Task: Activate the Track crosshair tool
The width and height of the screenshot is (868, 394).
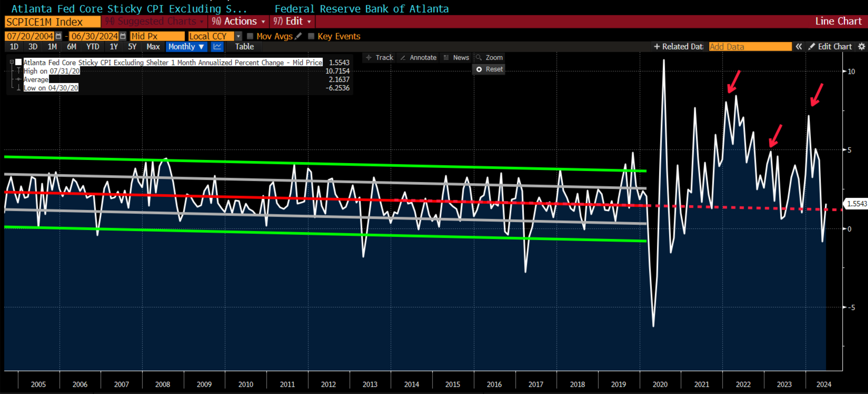Action: 379,58
